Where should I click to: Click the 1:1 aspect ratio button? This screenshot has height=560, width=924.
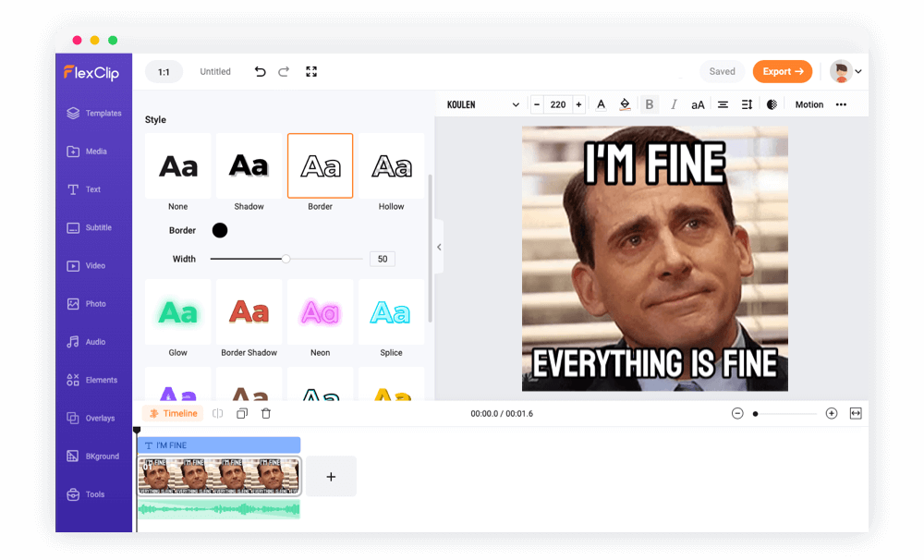164,71
